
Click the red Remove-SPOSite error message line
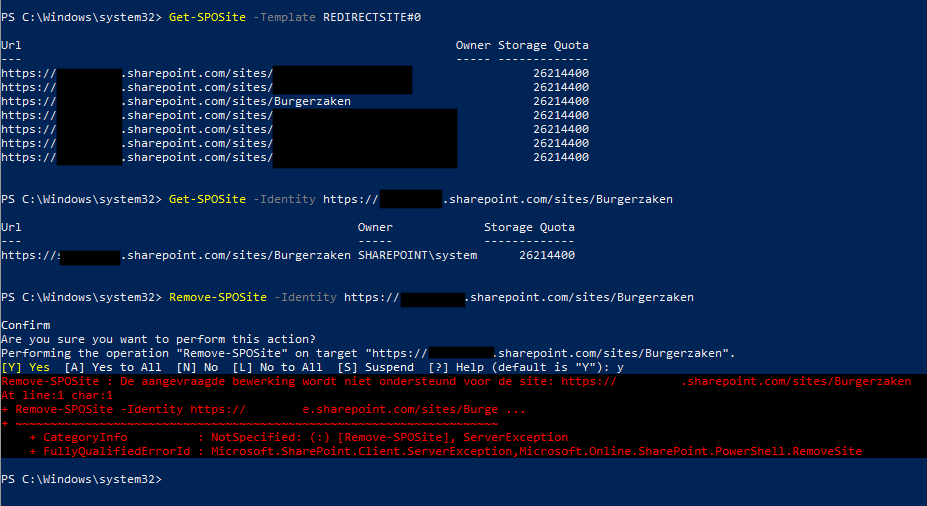pos(456,381)
